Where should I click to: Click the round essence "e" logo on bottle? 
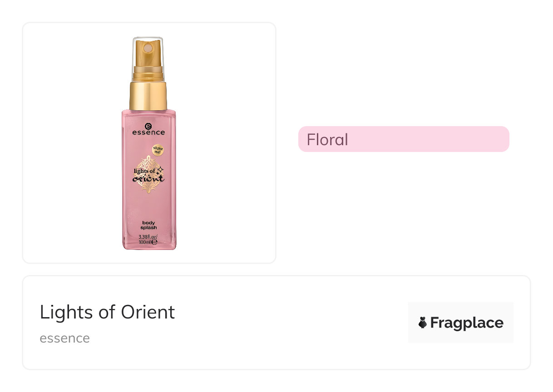click(148, 126)
